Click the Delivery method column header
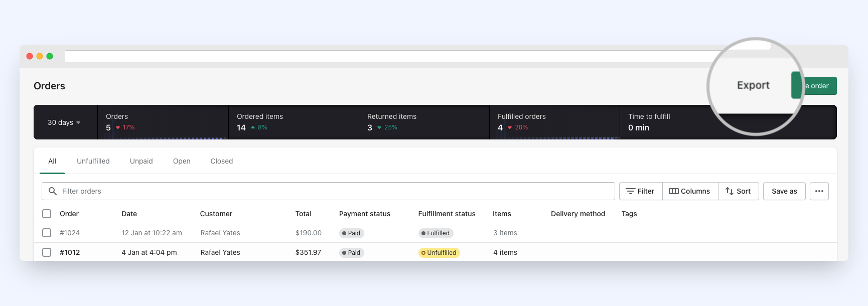The width and height of the screenshot is (868, 306). tap(578, 214)
